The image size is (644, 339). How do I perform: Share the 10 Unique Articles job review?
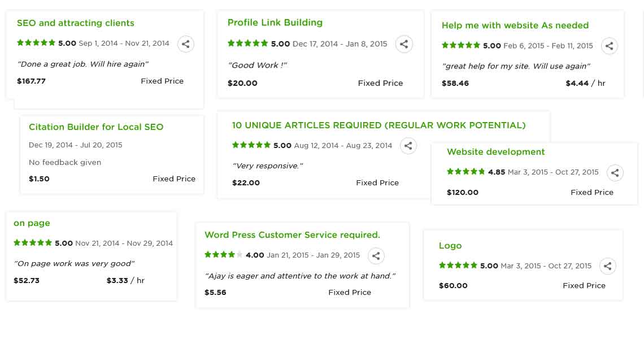(x=408, y=146)
